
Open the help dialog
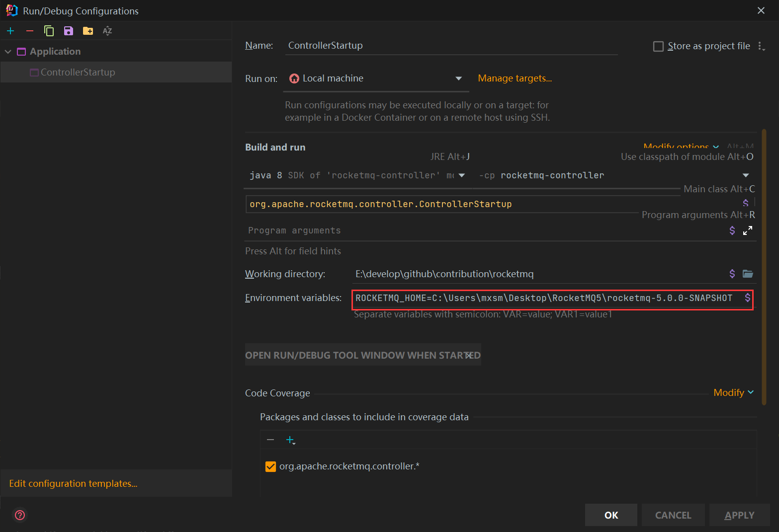coord(19,515)
